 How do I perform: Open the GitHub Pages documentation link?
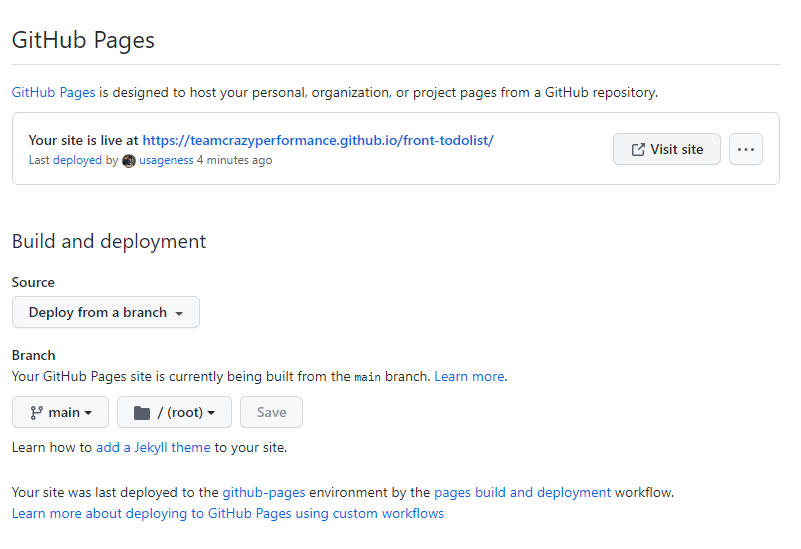54,92
